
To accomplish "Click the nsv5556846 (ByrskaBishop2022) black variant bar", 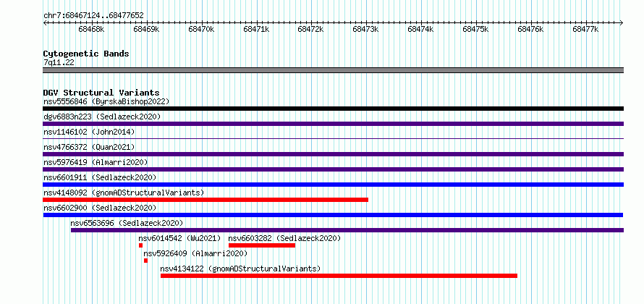I will pyautogui.click(x=333, y=109).
